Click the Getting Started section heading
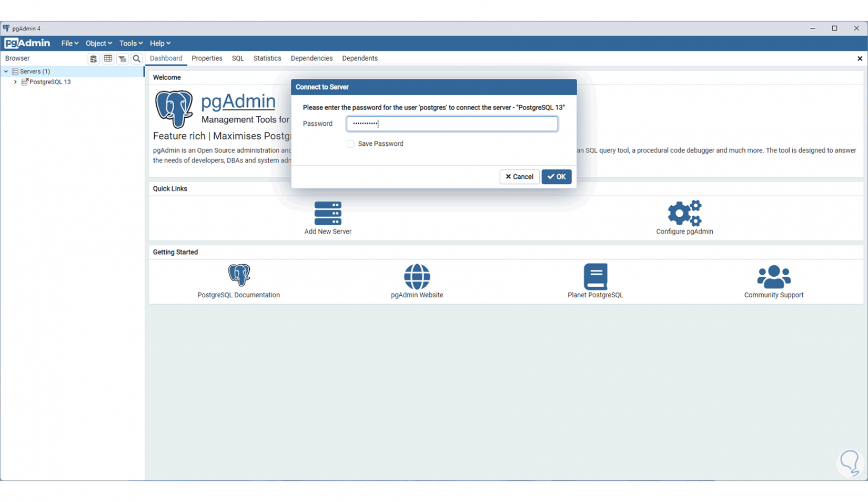The image size is (868, 502). pyautogui.click(x=175, y=252)
